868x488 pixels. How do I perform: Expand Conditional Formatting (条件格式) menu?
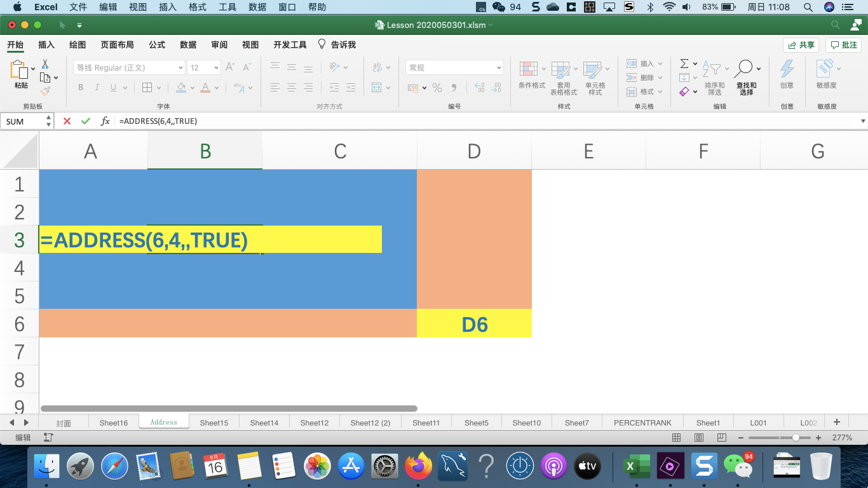click(543, 69)
